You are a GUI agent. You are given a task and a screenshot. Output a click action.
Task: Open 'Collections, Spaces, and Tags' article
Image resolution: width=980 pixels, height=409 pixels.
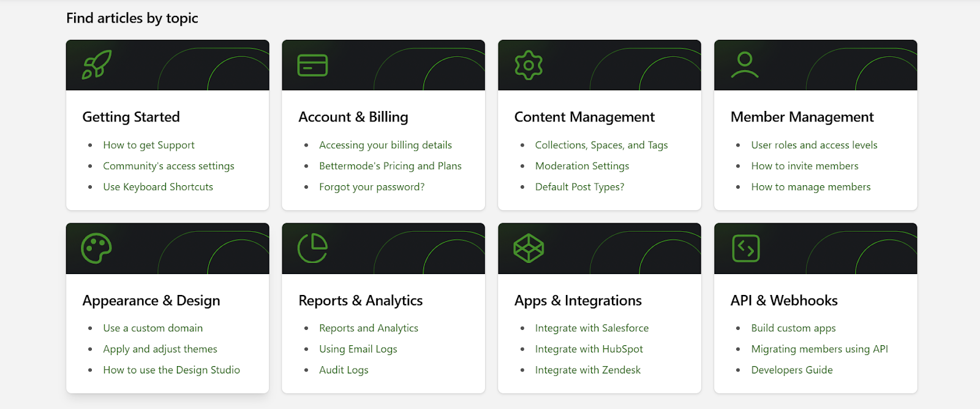click(x=601, y=145)
